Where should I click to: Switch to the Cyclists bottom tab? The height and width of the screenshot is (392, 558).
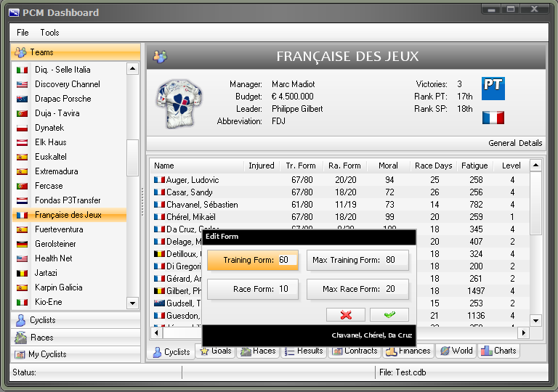click(x=171, y=352)
